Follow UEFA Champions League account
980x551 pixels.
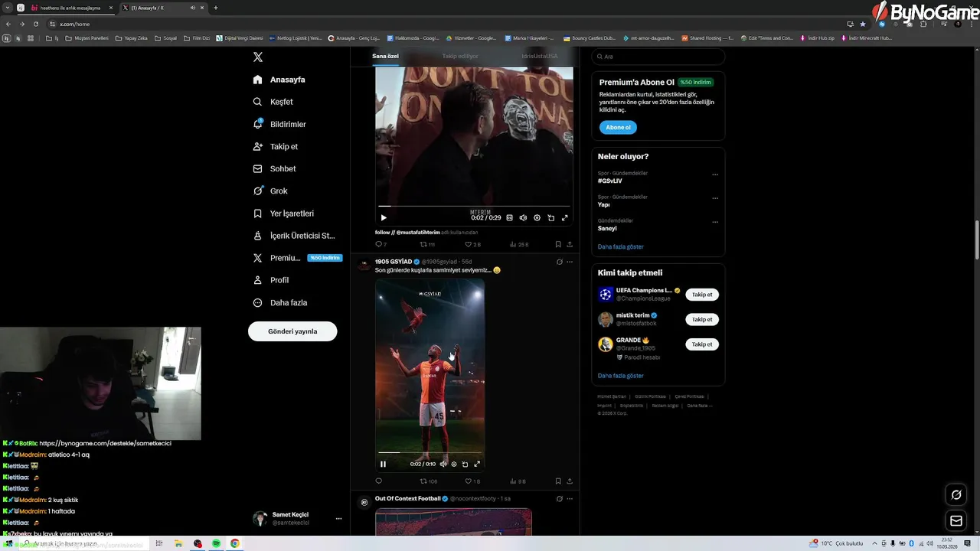click(702, 295)
